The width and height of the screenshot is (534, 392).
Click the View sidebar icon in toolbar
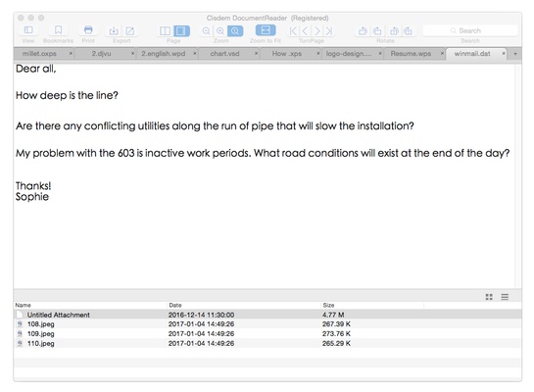coord(28,30)
